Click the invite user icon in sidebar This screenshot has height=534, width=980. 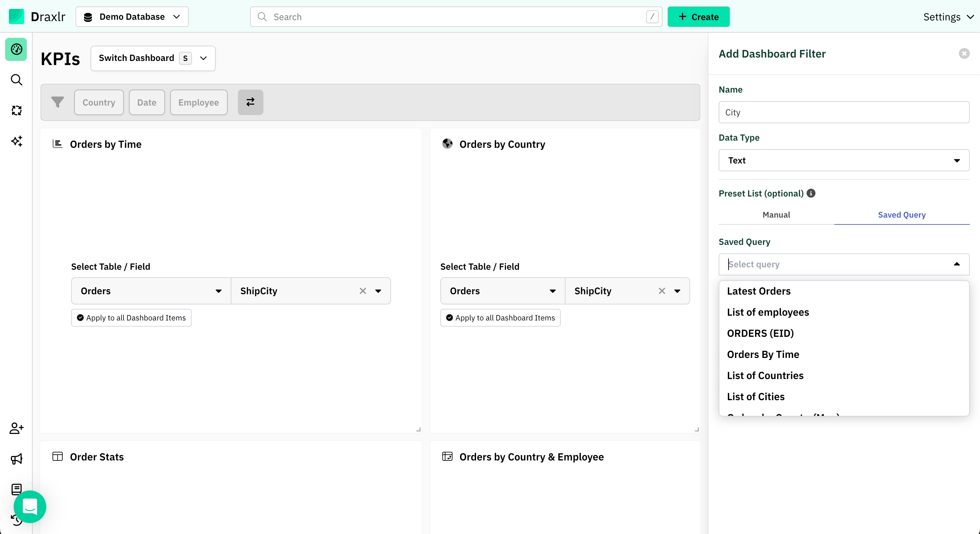(x=16, y=428)
